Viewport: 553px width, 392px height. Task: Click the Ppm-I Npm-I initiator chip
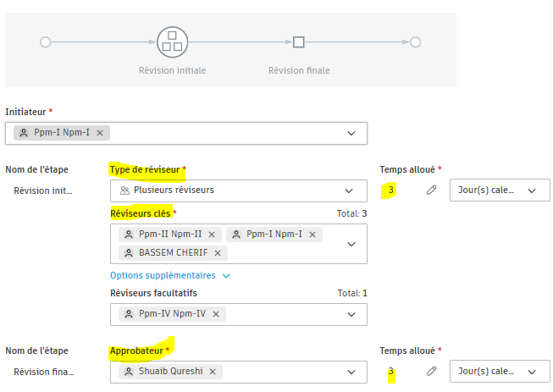pos(61,133)
